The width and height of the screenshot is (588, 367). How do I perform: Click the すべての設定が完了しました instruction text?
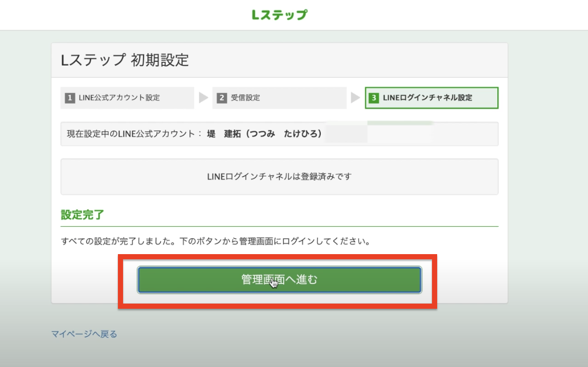[x=216, y=241]
